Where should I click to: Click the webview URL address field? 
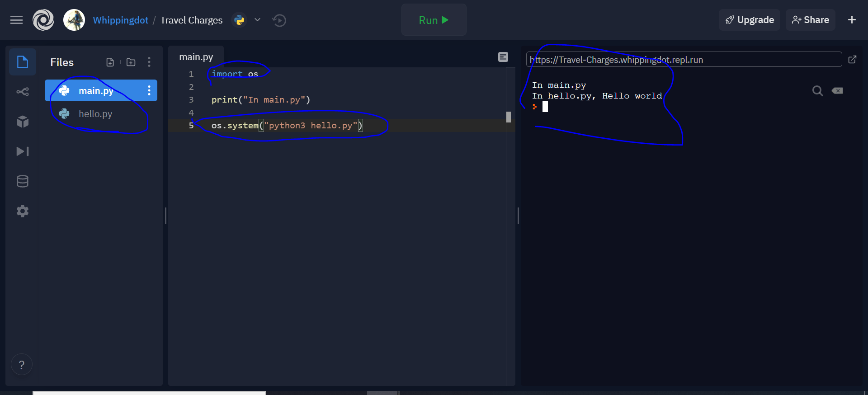pyautogui.click(x=684, y=60)
